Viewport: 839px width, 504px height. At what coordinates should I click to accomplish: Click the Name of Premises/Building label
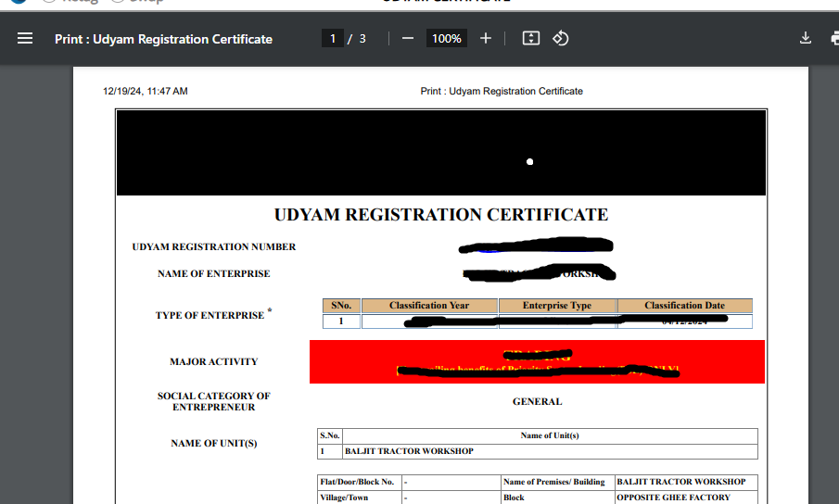click(x=553, y=482)
